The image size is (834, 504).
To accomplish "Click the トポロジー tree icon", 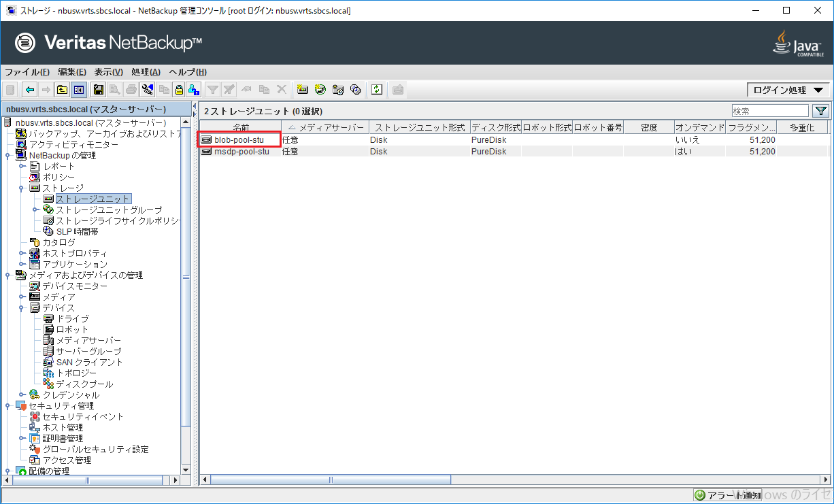I will click(48, 373).
